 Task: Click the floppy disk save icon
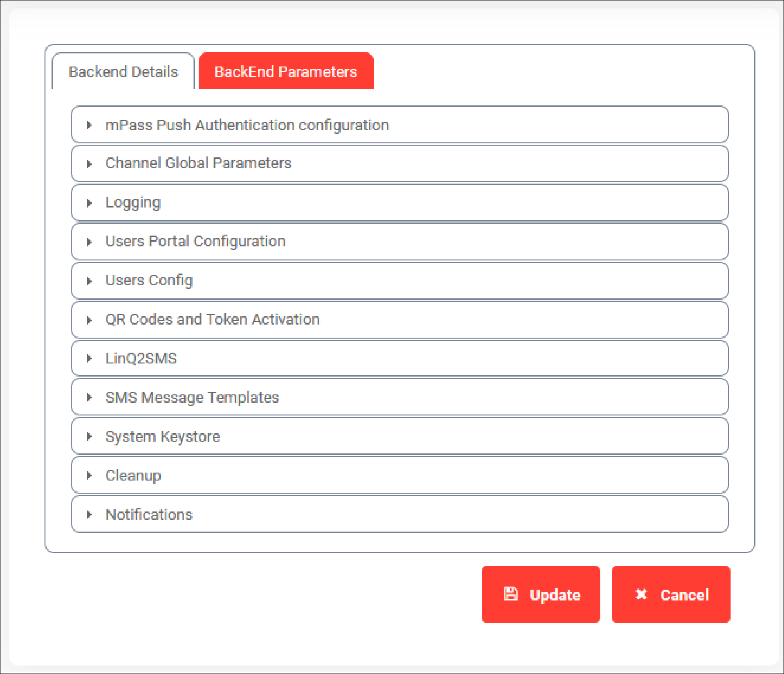(x=511, y=594)
